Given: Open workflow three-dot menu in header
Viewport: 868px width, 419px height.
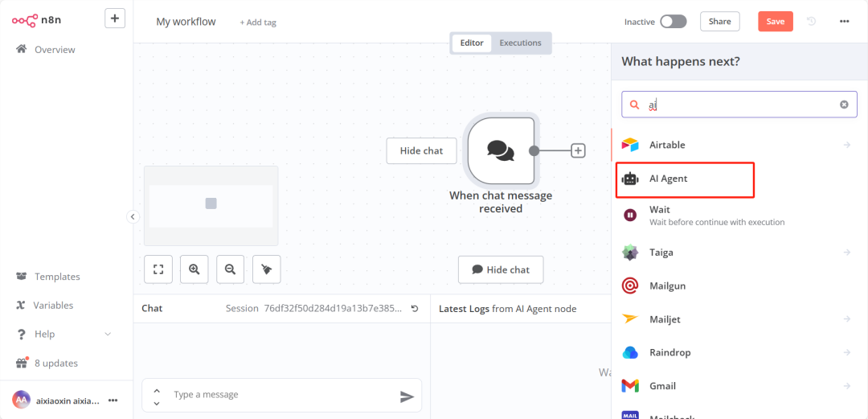Looking at the screenshot, I should point(844,22).
